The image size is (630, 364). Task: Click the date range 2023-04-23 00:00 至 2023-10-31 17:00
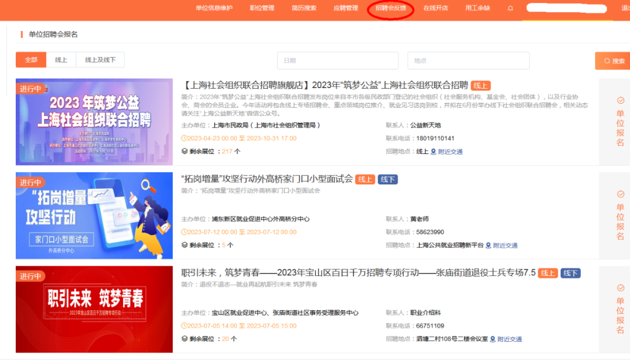tap(242, 138)
